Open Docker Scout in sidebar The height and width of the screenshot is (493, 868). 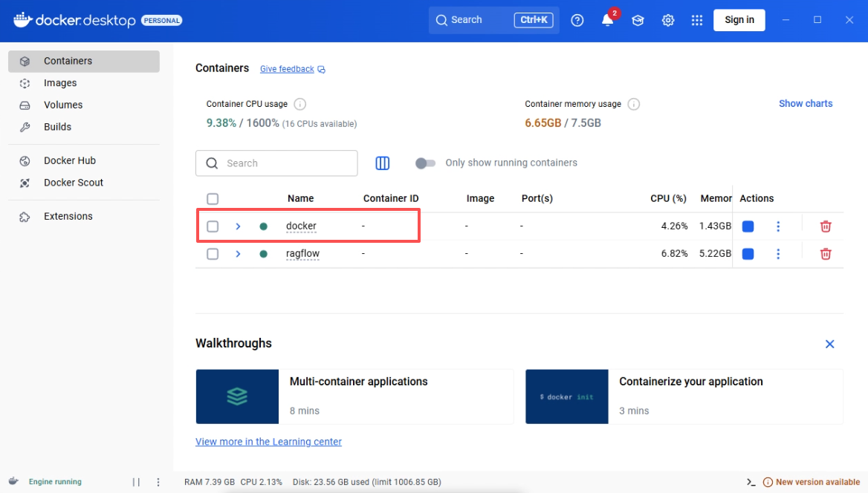[x=83, y=183]
